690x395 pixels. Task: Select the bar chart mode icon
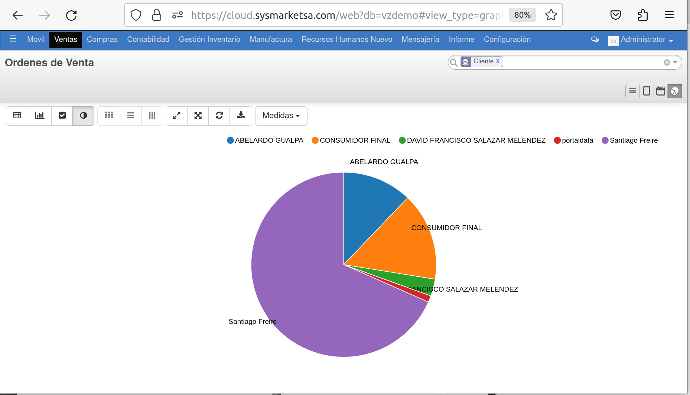click(x=40, y=115)
